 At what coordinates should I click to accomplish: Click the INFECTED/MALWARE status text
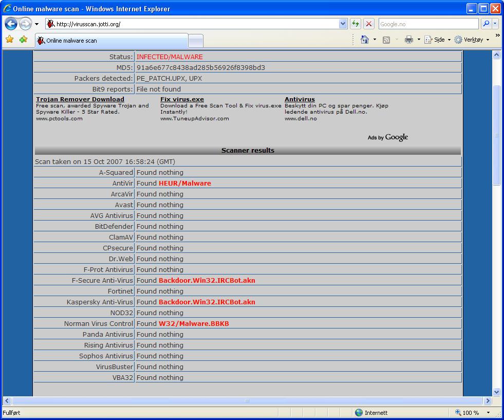point(170,57)
